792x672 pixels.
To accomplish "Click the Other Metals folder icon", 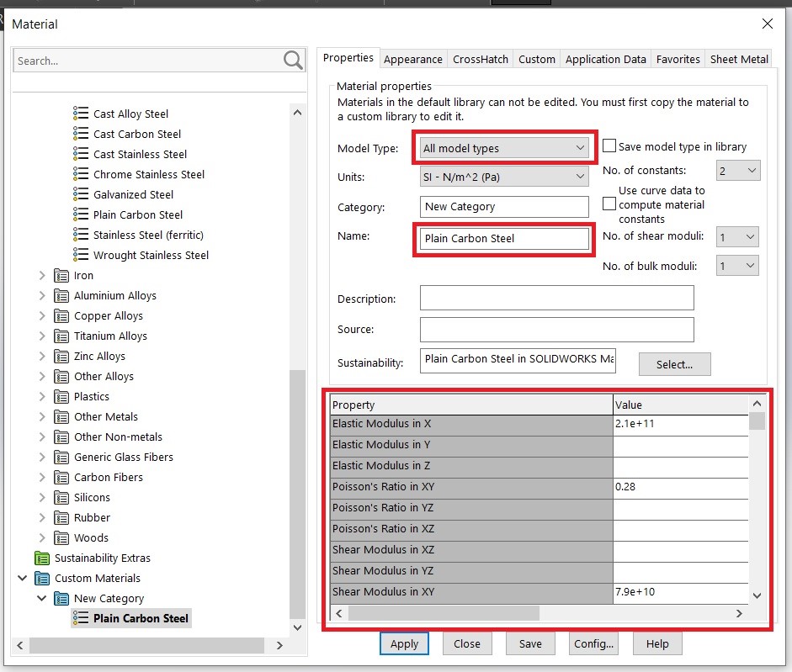I will pyautogui.click(x=61, y=417).
